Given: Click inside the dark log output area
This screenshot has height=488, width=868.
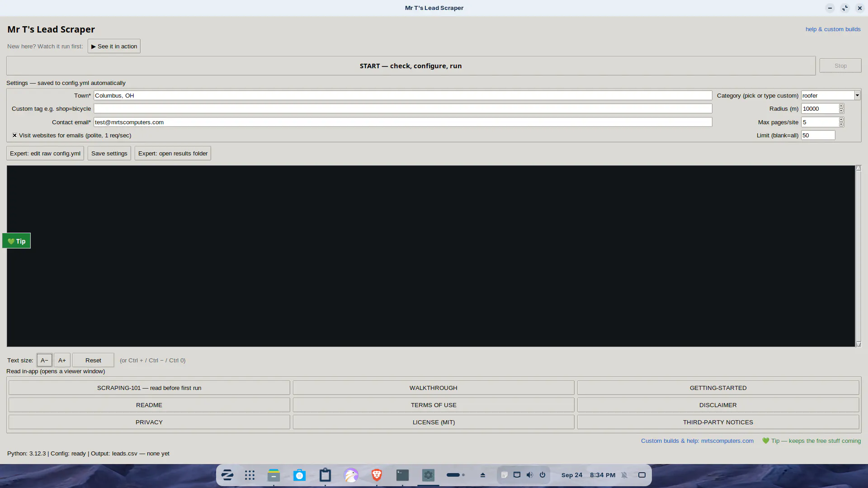Looking at the screenshot, I should pos(431,256).
